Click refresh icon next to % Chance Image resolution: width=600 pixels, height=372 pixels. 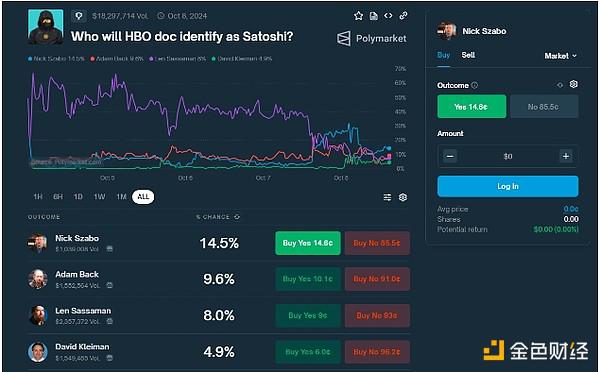click(237, 217)
